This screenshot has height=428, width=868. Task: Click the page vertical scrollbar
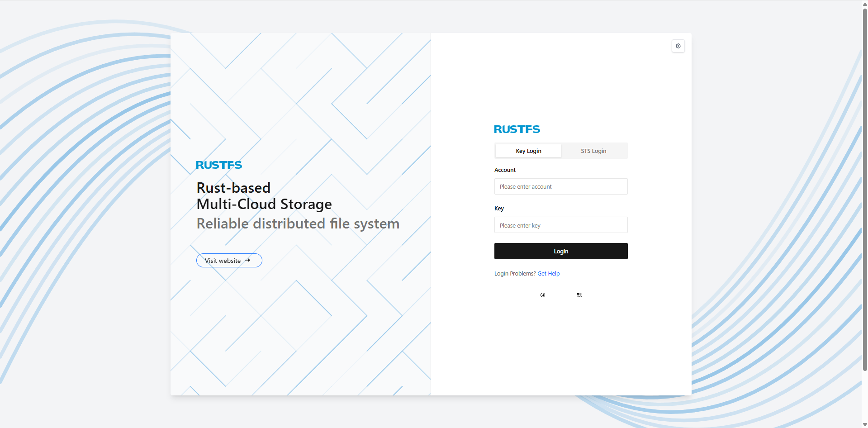click(865, 190)
